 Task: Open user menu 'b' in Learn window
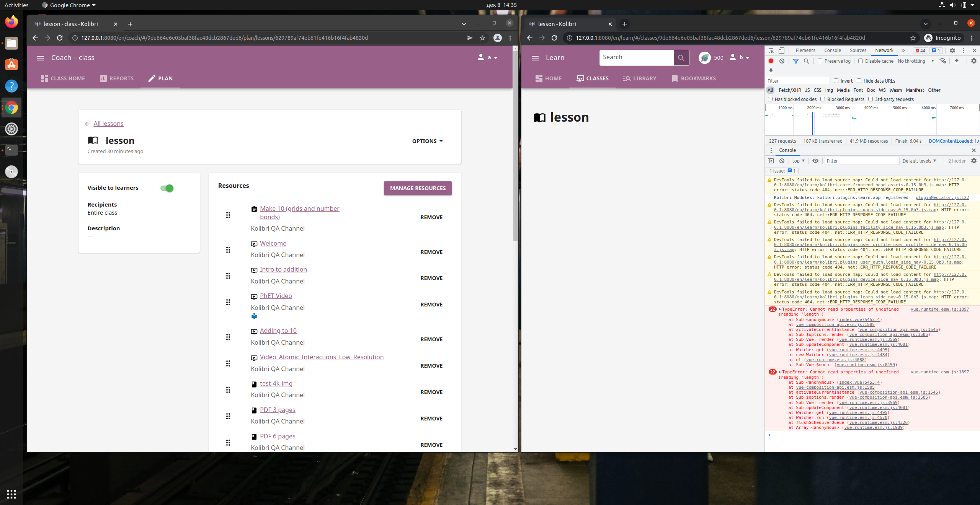coord(740,57)
